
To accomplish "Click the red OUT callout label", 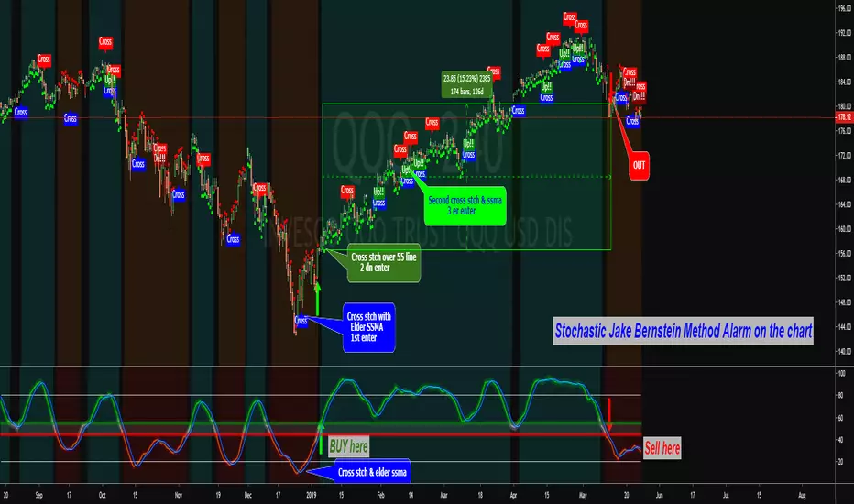I will (639, 165).
